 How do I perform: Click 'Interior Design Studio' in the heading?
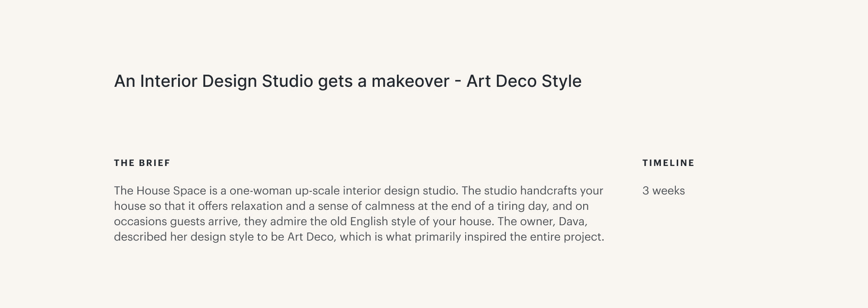[x=226, y=81]
